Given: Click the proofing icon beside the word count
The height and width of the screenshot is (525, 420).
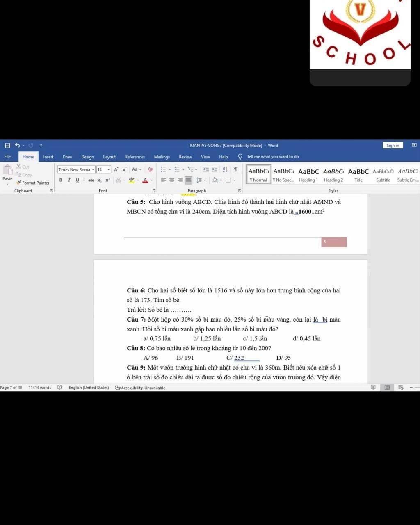Looking at the screenshot, I should [60, 388].
